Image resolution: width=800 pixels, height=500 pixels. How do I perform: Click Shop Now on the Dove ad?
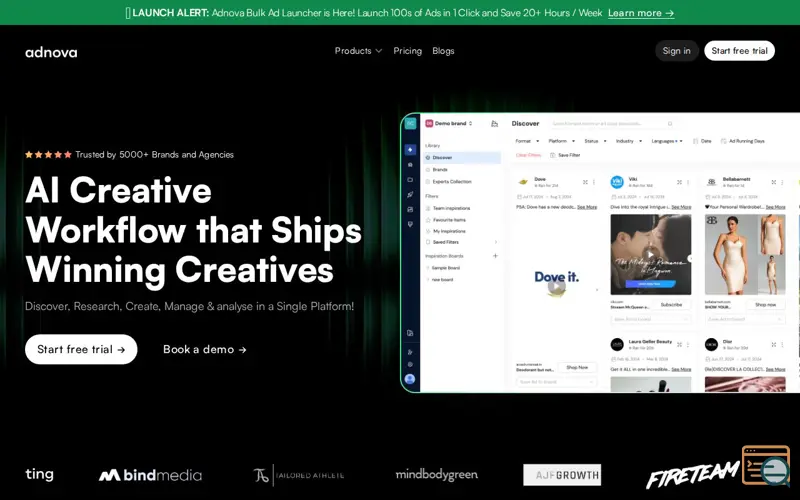577,367
